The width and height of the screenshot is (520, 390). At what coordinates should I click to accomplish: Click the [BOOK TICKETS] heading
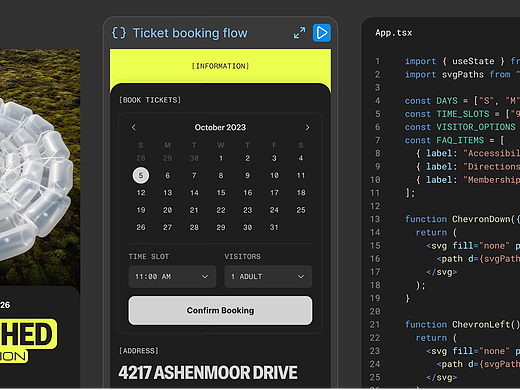[x=150, y=100]
